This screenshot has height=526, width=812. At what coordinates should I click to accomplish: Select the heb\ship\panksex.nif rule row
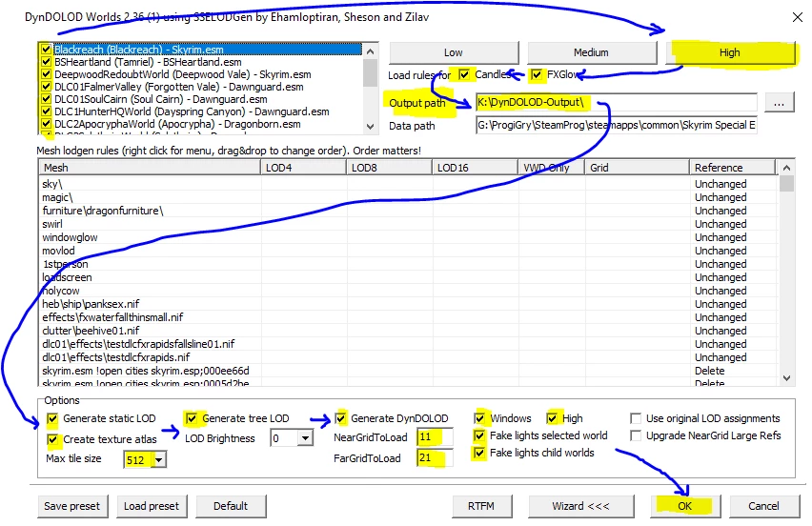point(409,304)
